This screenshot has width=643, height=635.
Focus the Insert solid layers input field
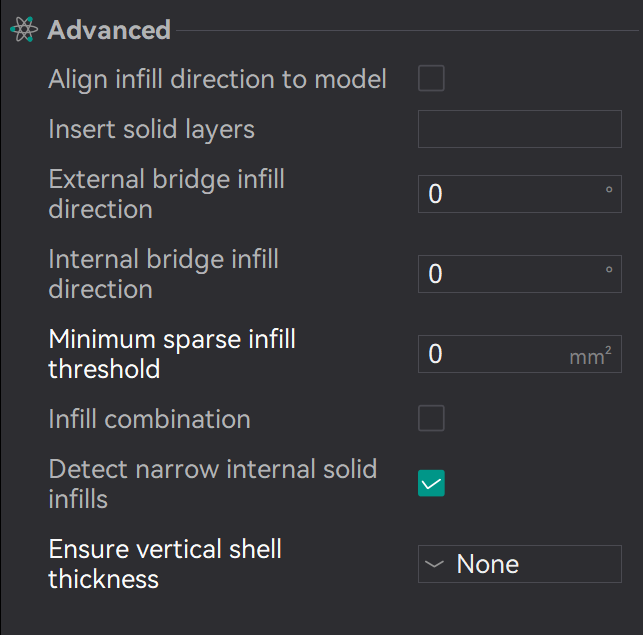(x=520, y=129)
